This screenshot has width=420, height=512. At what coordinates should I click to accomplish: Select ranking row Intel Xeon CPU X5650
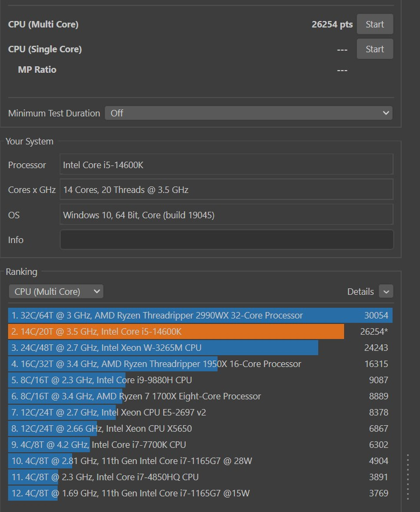point(200,428)
